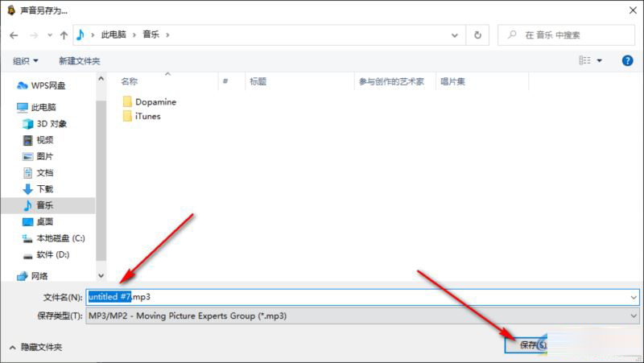Click the 保存(S) button

[x=526, y=344]
